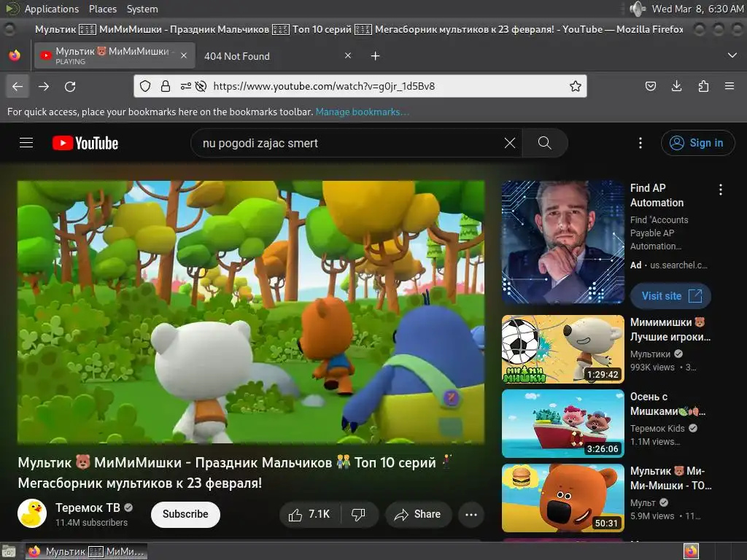Show site security info via padlock icon
747x560 pixels.
pyautogui.click(x=166, y=86)
